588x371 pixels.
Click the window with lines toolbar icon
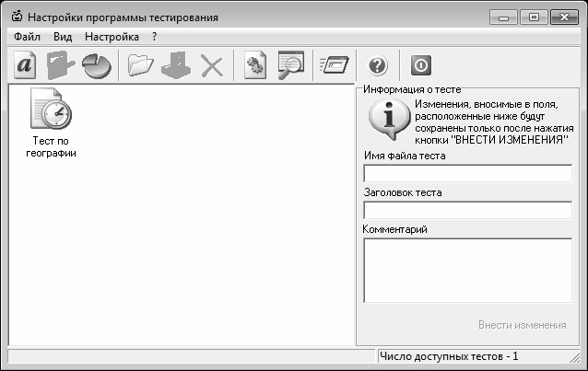tap(333, 65)
